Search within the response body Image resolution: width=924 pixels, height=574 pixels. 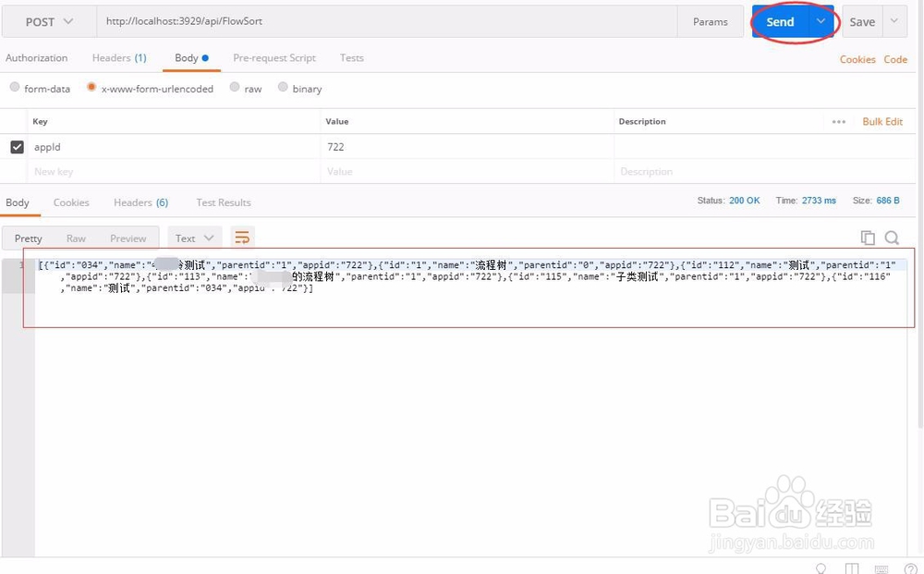tap(891, 238)
